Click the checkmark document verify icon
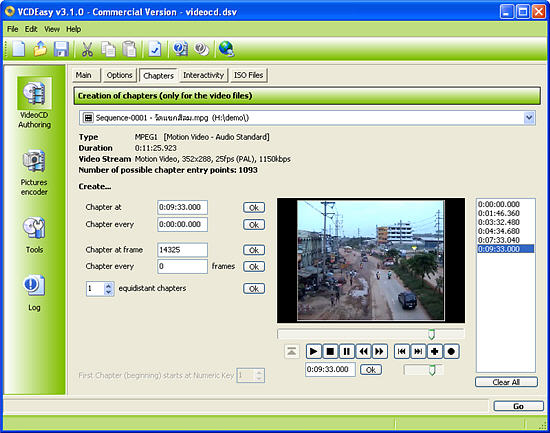Viewport: 550px width, 433px height. point(155,48)
